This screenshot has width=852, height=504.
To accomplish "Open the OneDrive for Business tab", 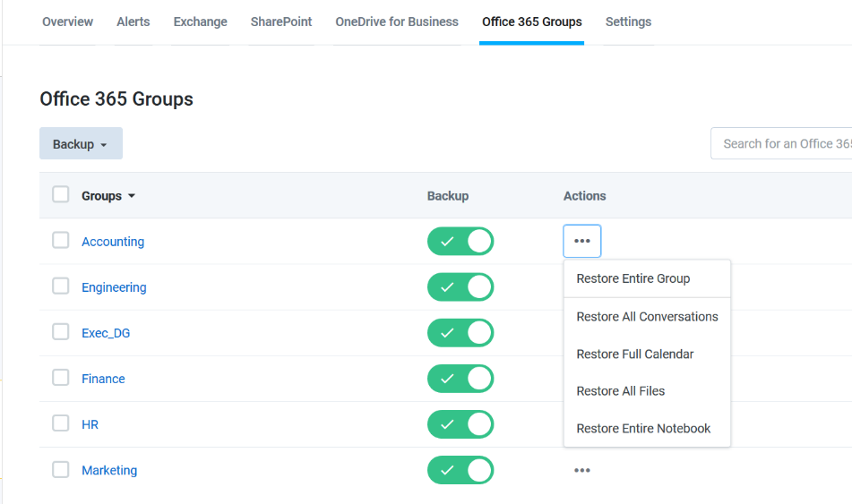I will pyautogui.click(x=397, y=21).
